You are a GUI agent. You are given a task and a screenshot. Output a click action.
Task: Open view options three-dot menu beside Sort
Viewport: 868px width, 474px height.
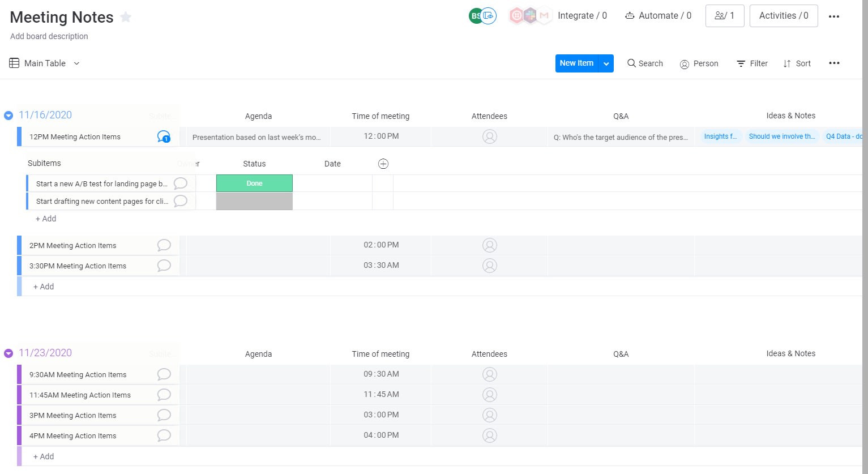[x=834, y=63]
